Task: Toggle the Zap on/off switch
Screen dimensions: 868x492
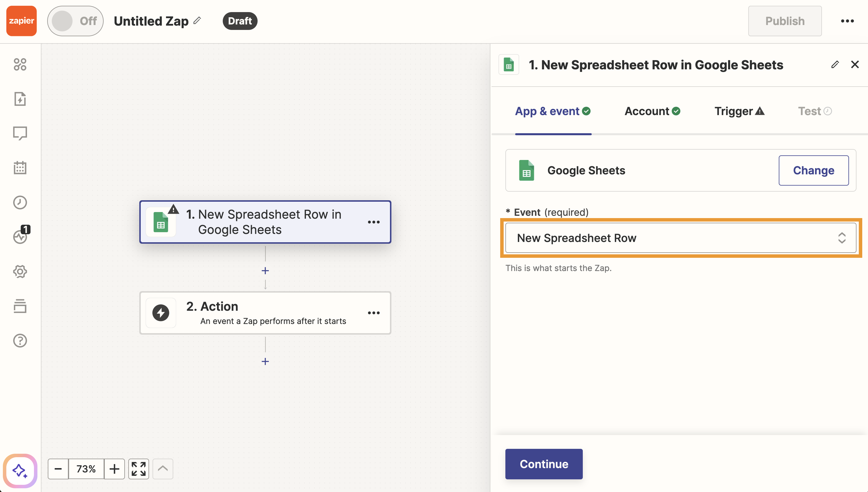Action: (75, 21)
